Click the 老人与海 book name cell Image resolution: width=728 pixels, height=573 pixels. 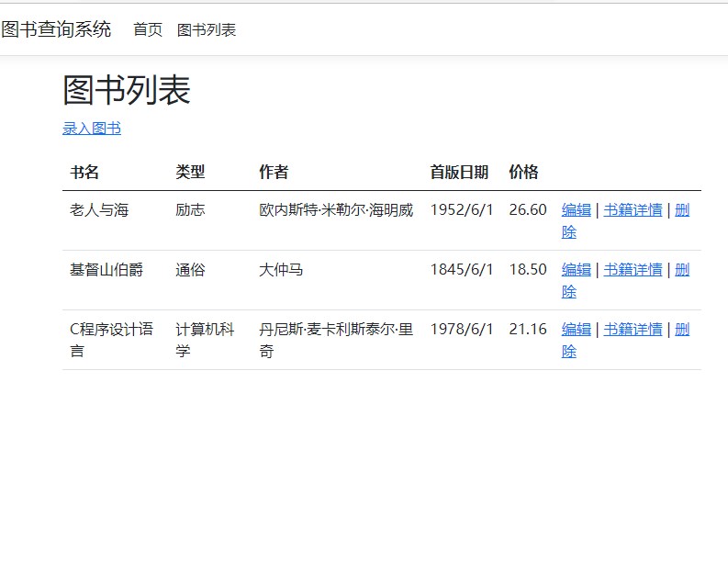[99, 210]
